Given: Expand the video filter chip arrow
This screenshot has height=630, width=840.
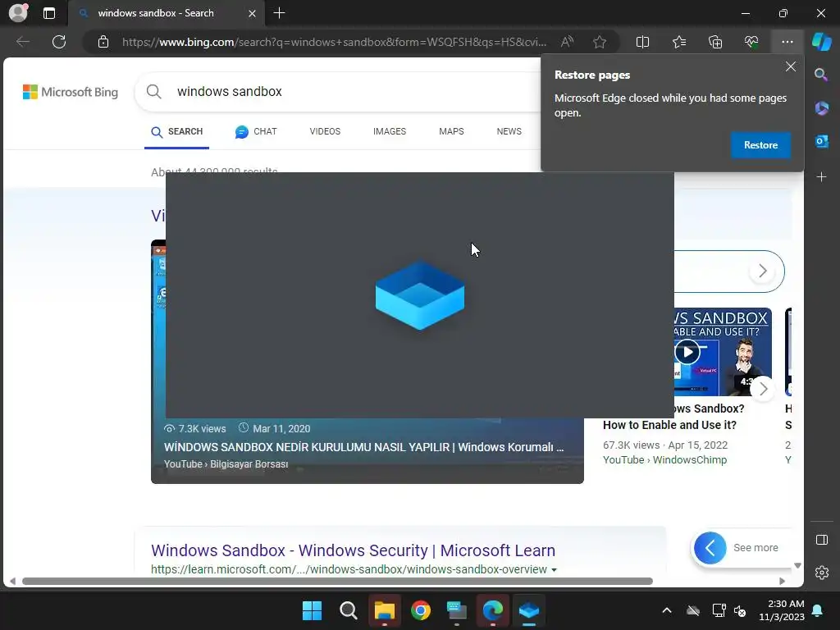Looking at the screenshot, I should 762,271.
